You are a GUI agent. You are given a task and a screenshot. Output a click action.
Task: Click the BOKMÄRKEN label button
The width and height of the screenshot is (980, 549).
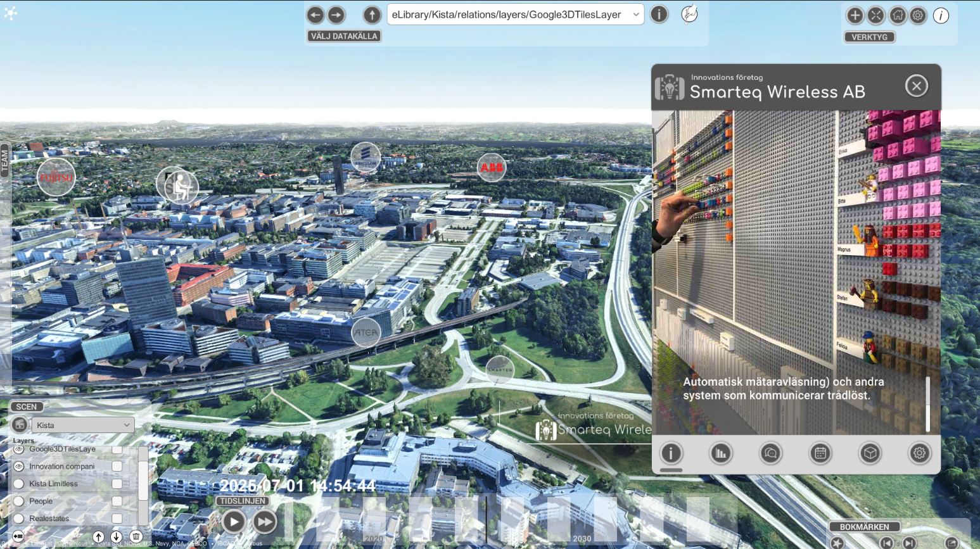864,527
